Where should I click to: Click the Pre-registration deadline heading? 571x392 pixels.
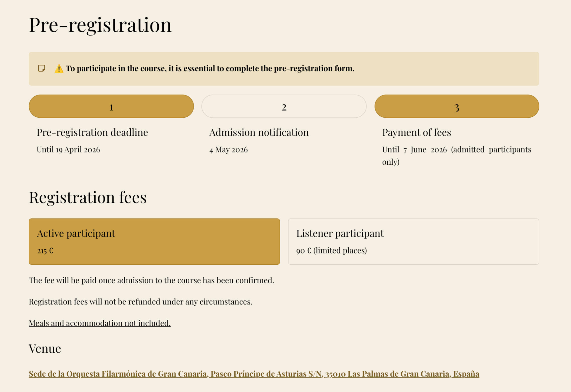(x=92, y=132)
